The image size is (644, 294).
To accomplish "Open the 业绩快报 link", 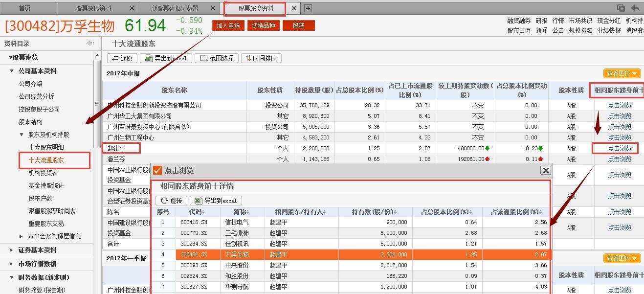I will point(609,30).
